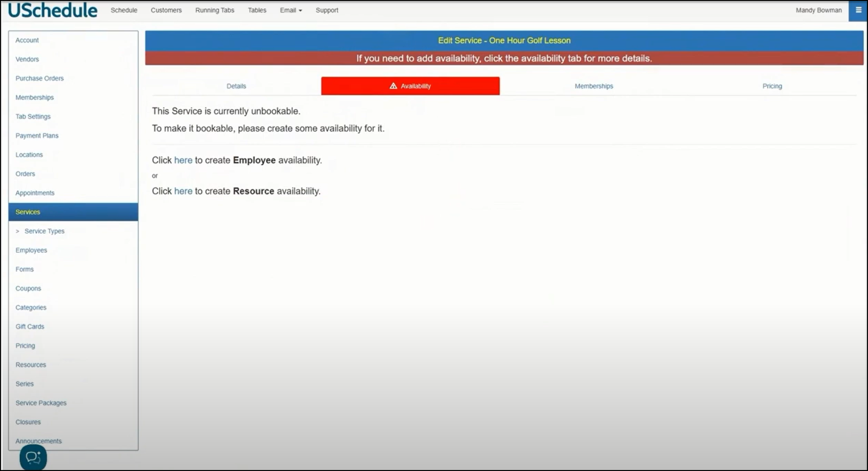
Task: Expand the Email dropdown menu
Action: (x=291, y=10)
